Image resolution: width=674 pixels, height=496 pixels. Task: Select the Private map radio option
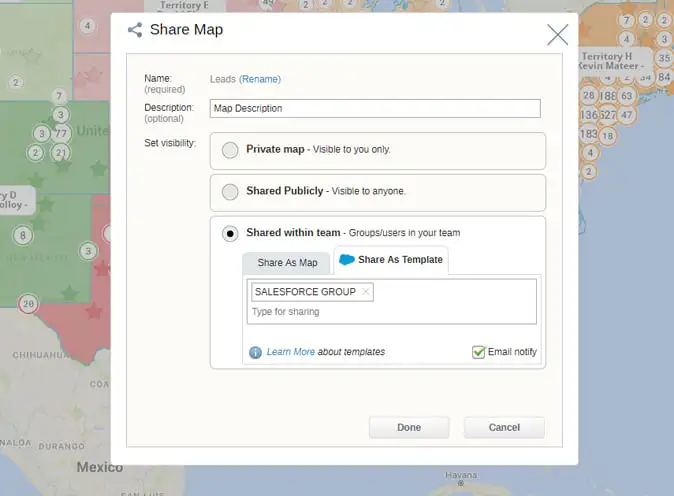point(230,150)
